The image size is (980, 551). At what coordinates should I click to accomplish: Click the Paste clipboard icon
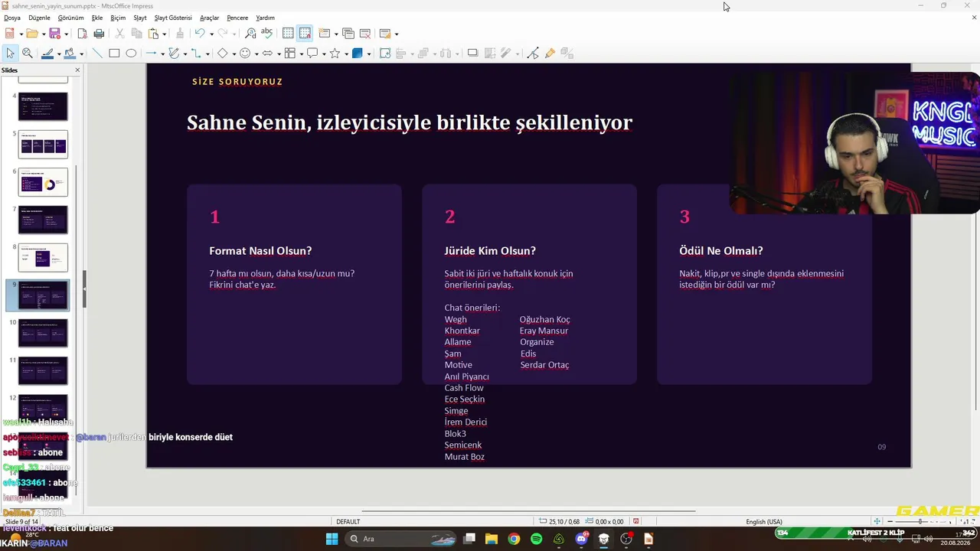tap(154, 34)
